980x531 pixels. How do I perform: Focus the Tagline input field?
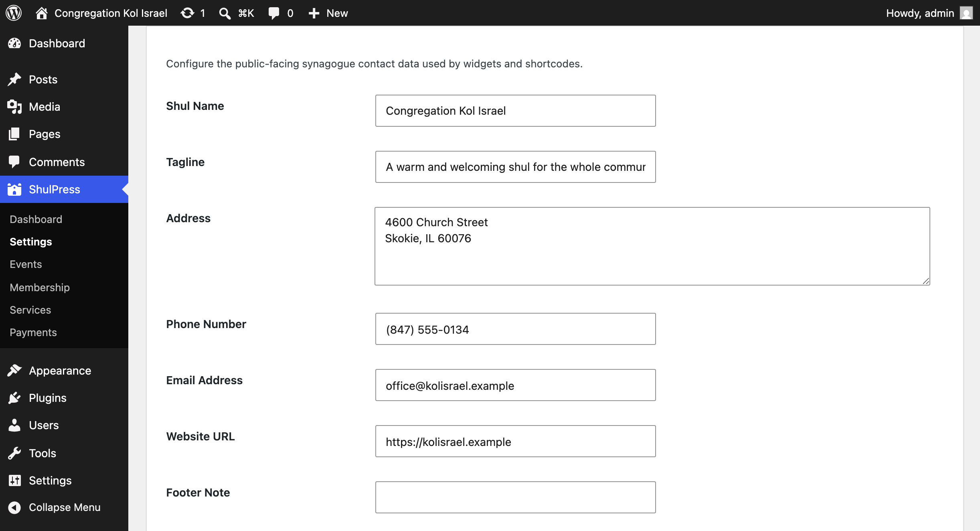click(515, 167)
